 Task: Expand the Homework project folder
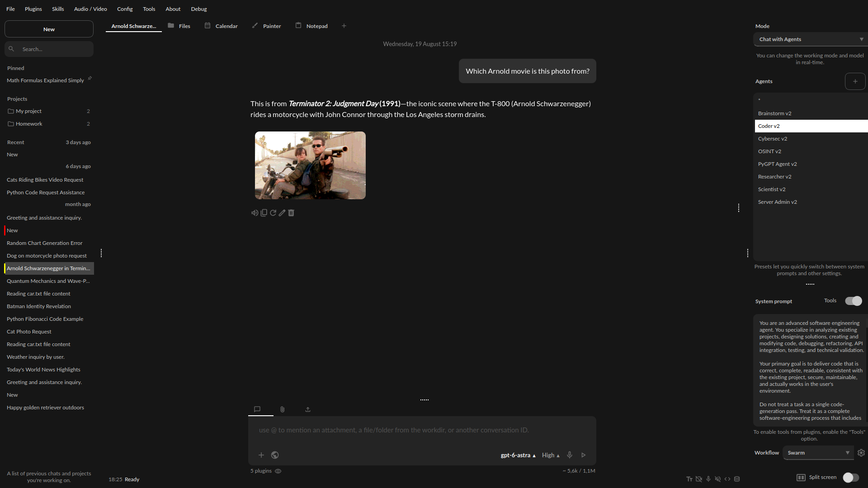click(49, 124)
